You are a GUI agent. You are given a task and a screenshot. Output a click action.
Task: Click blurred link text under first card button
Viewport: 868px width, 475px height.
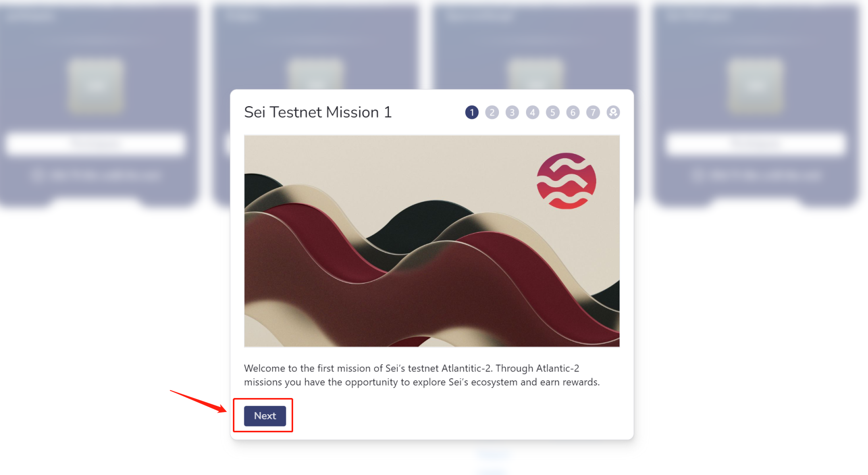pos(96,176)
